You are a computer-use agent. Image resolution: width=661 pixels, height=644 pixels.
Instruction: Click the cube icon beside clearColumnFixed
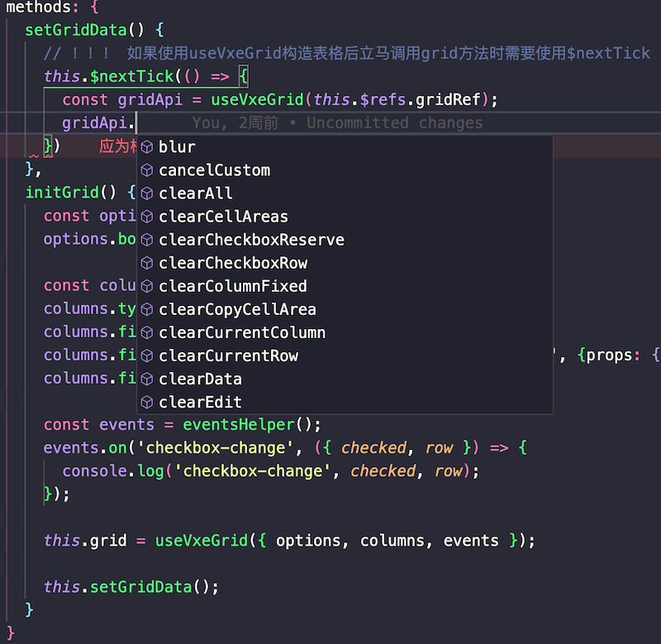[x=147, y=286]
